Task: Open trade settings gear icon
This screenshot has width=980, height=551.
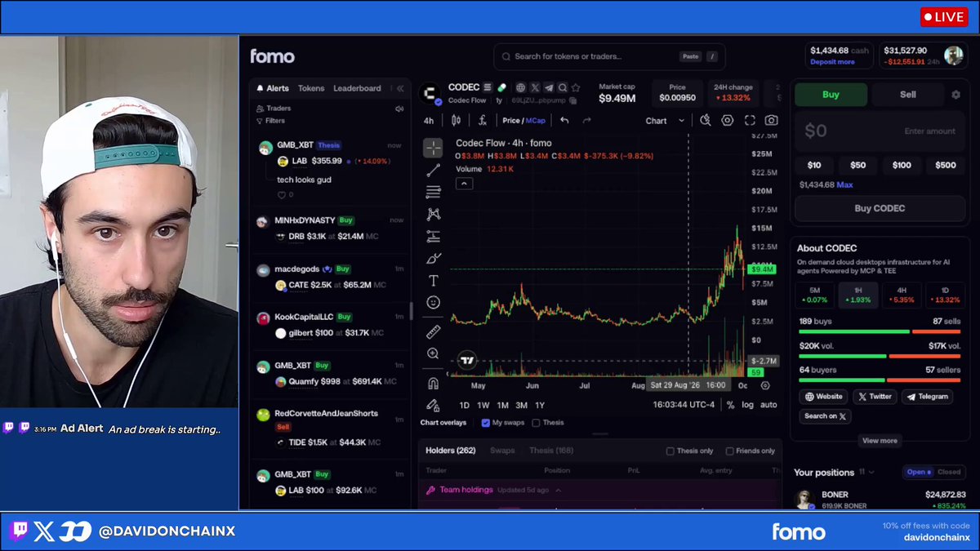Action: 955,95
